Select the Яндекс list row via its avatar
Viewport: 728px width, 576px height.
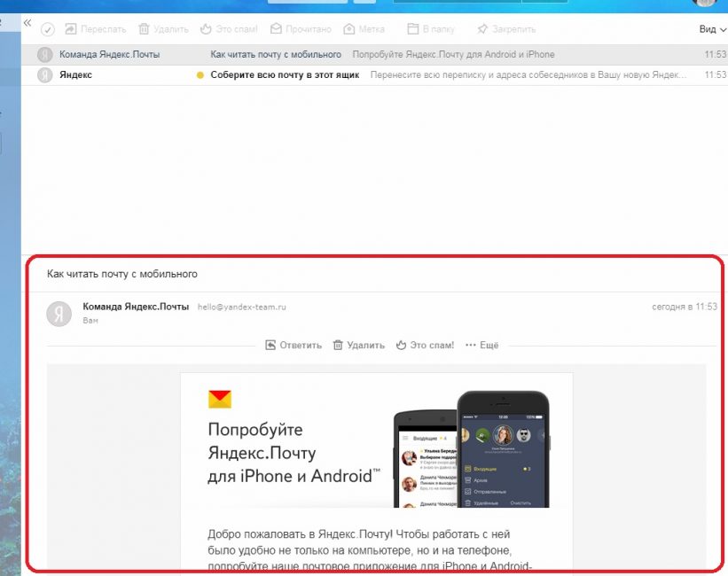tap(45, 74)
